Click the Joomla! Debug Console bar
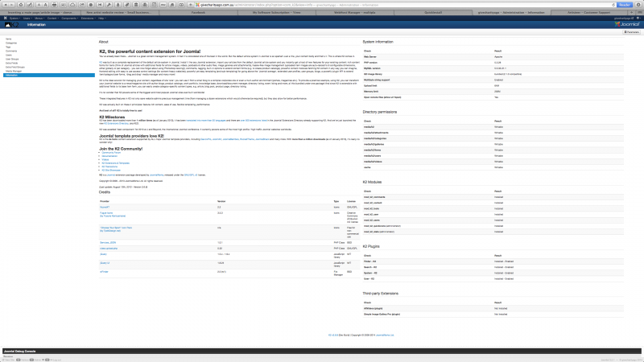644x362 pixels. pyautogui.click(x=321, y=352)
